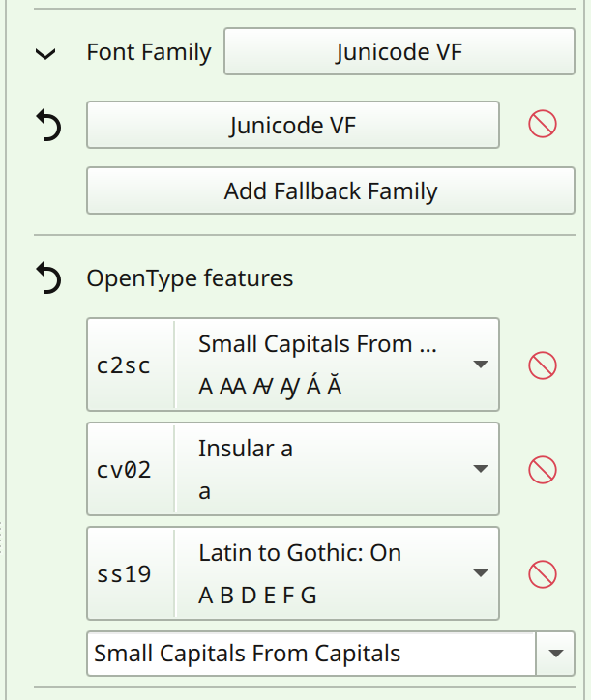Delete the cv02 Insular a feature
This screenshot has height=700, width=591.
pos(543,470)
